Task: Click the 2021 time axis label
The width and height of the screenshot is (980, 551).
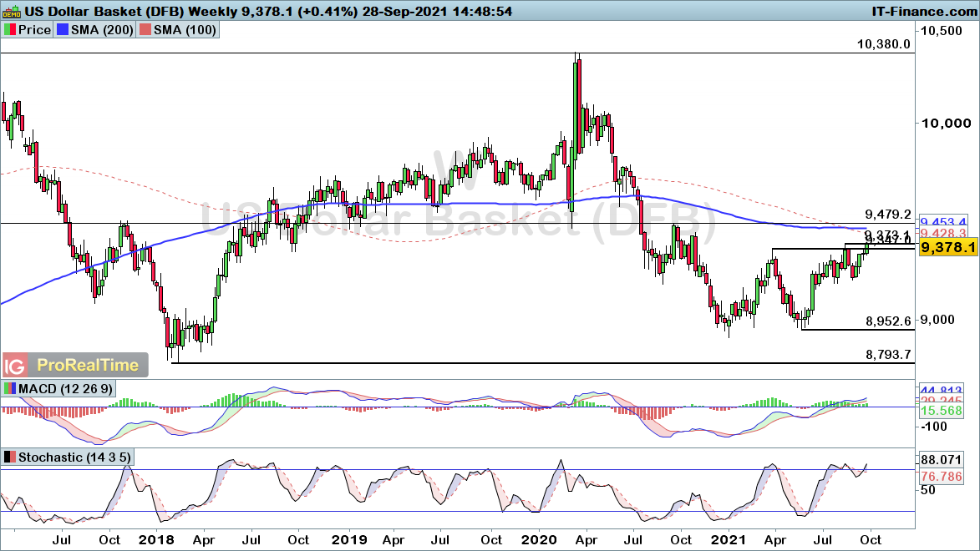Action: (x=729, y=539)
